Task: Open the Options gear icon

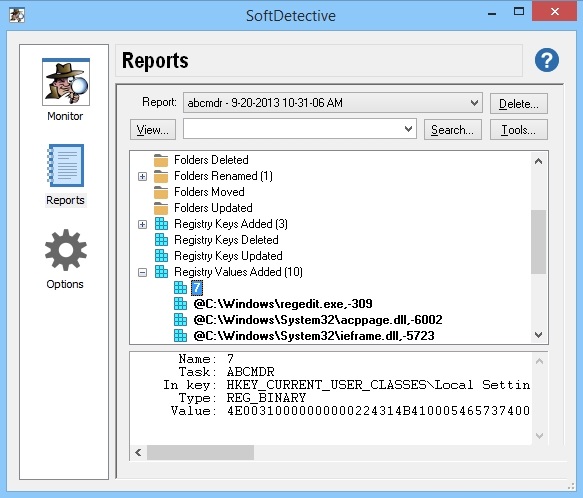Action: click(x=66, y=250)
